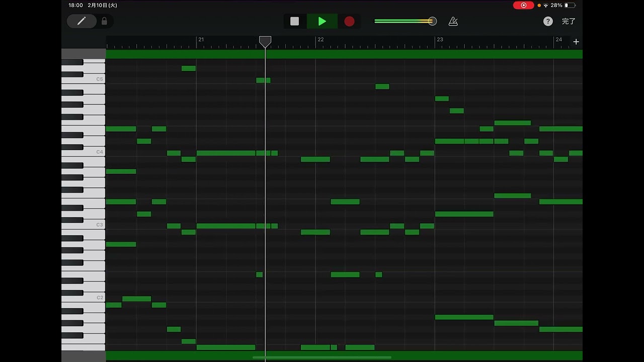
Task: Start recording with the red record button
Action: [x=349, y=21]
